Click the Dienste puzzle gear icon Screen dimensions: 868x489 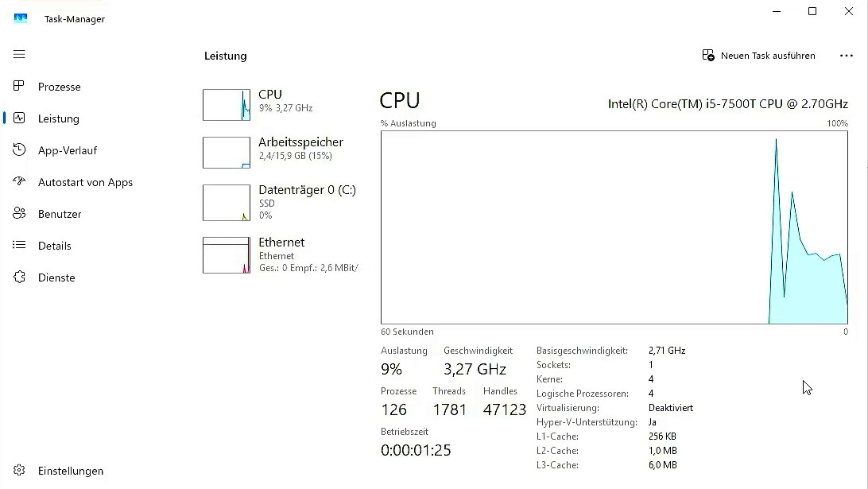(x=20, y=277)
